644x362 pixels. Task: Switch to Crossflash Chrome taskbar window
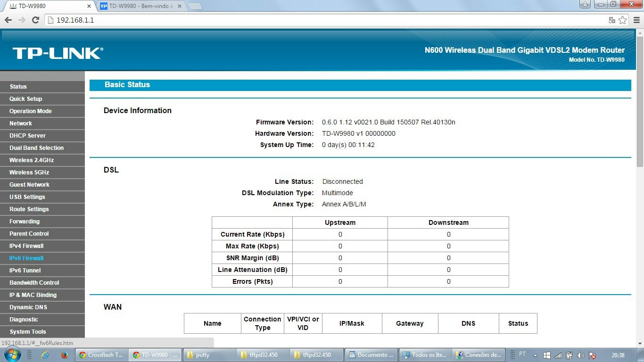coord(102,355)
